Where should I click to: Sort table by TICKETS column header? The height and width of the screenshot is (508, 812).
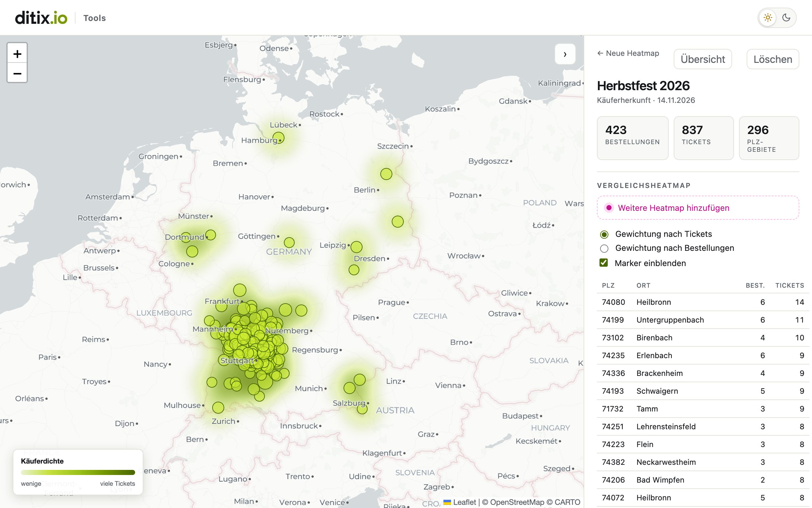coord(789,285)
